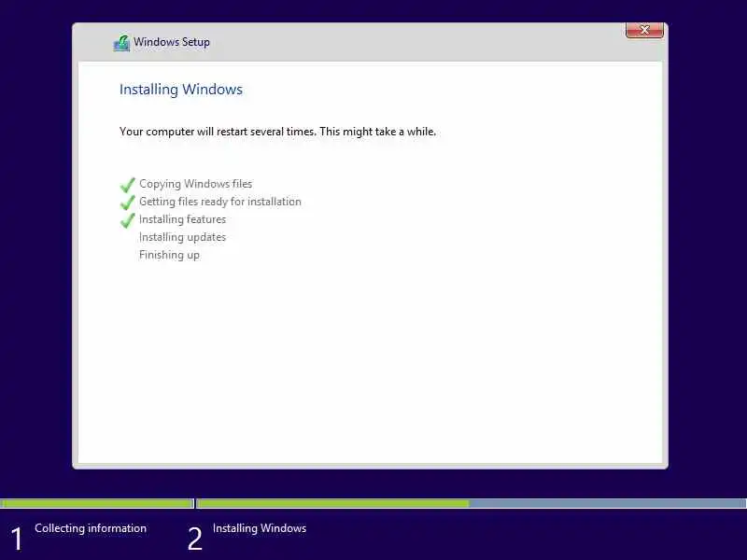Click Getting files ready for installation step
Screen dimensions: 747x560
(x=220, y=202)
